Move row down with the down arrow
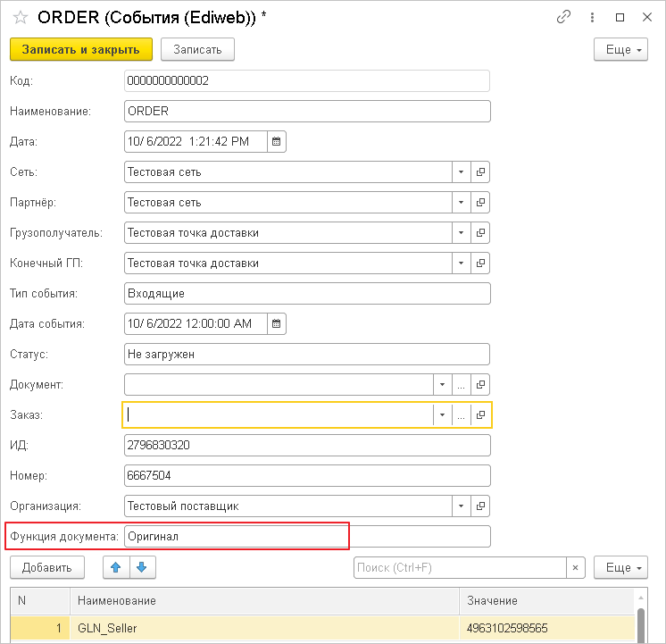Viewport: 666px width, 644px height. (143, 567)
